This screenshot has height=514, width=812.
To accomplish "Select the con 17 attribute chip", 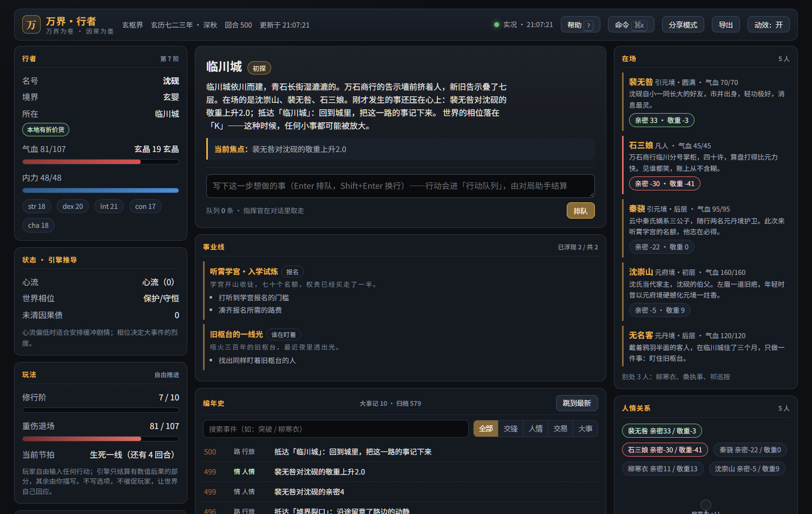I will pyautogui.click(x=146, y=206).
